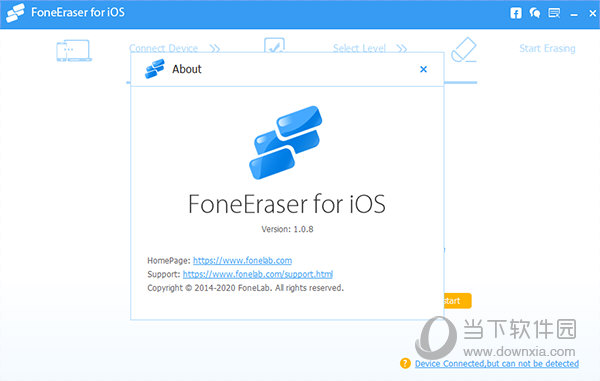Viewport: 600px width, 381px height.
Task: Close the About dialog
Action: (x=423, y=69)
